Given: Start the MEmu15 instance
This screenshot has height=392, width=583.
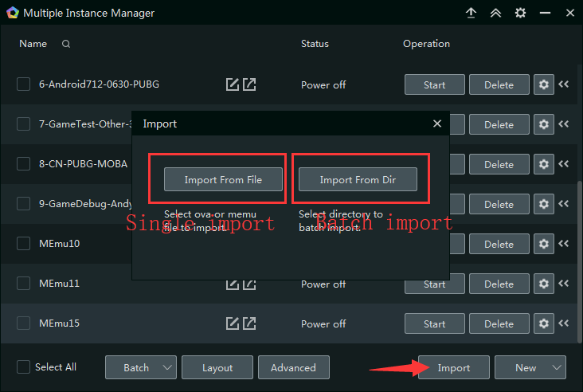Looking at the screenshot, I should 434,323.
